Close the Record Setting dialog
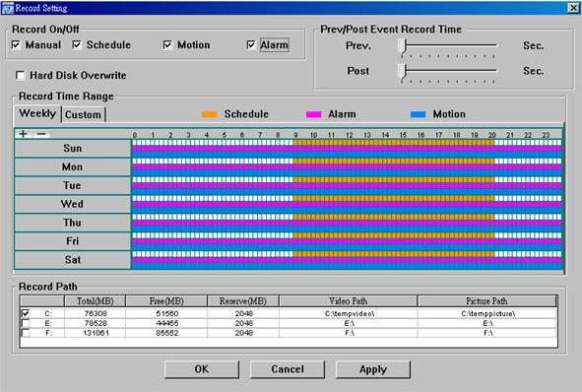 573,8
